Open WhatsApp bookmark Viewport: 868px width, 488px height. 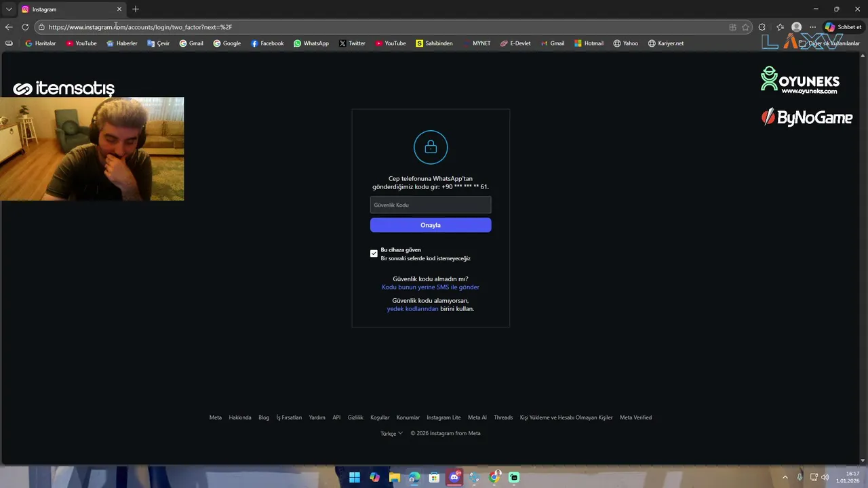(x=311, y=43)
